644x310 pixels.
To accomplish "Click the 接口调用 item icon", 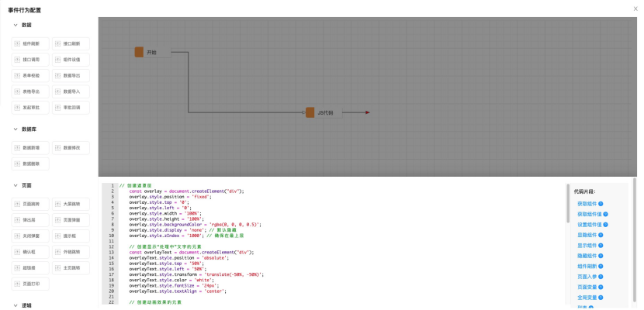I will [x=17, y=60].
